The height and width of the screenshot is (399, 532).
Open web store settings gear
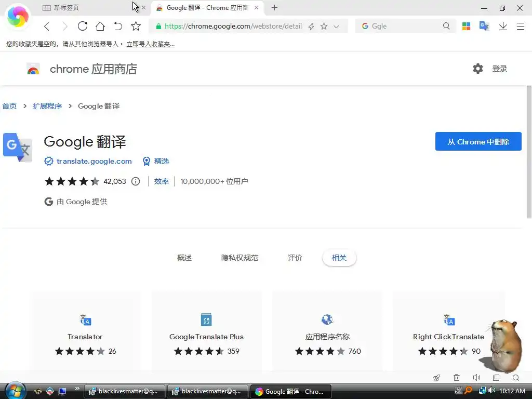[478, 69]
